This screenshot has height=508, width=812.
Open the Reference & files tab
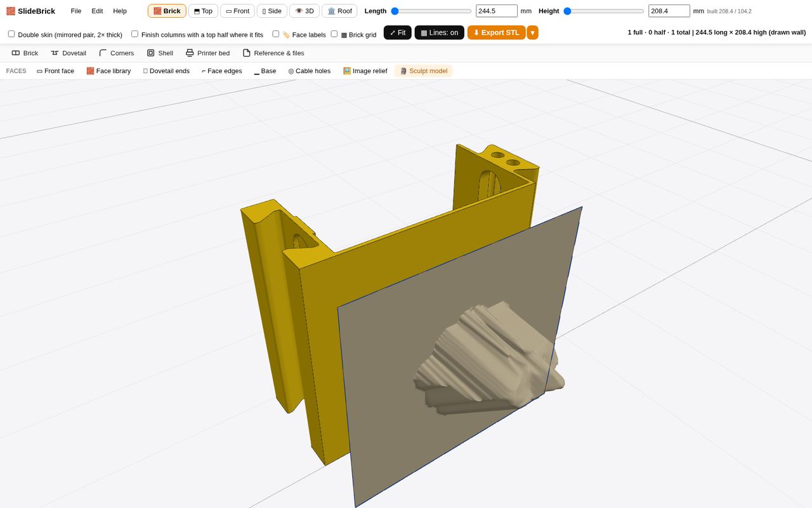(x=273, y=53)
